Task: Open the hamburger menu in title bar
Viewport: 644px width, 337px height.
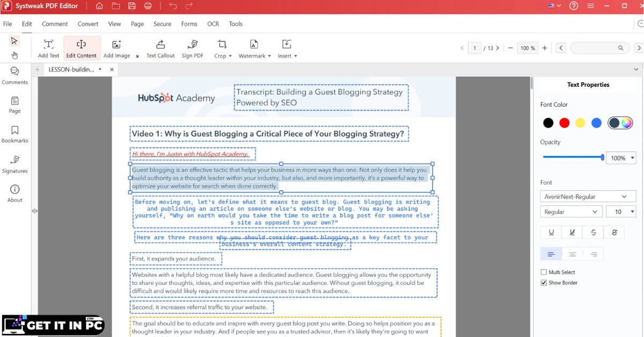Action: pos(591,6)
